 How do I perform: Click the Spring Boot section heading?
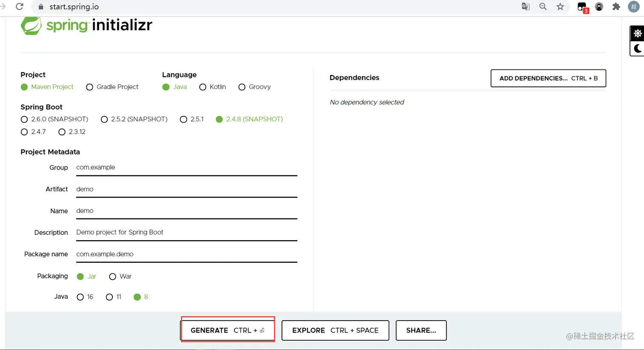[41, 107]
